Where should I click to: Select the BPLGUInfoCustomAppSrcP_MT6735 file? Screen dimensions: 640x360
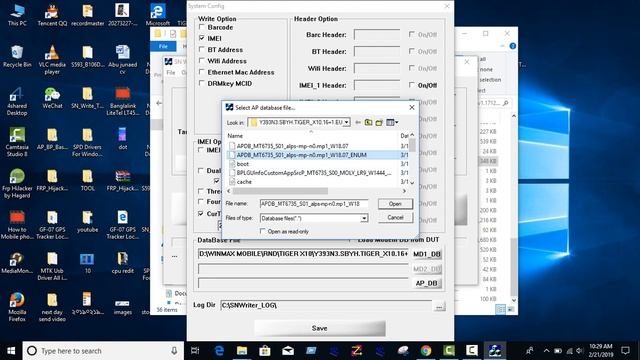click(313, 173)
